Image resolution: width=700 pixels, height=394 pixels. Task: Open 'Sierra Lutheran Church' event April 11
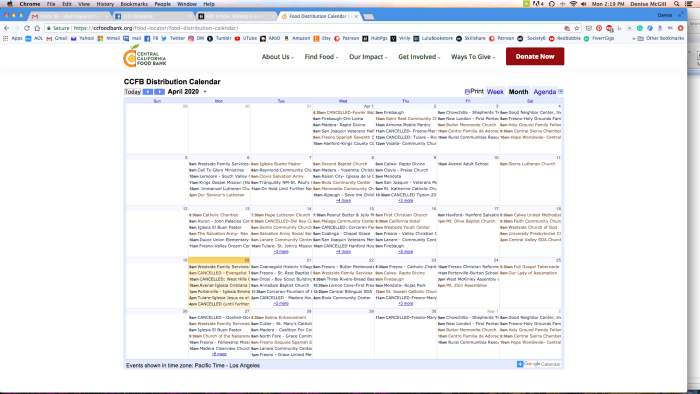(528, 164)
